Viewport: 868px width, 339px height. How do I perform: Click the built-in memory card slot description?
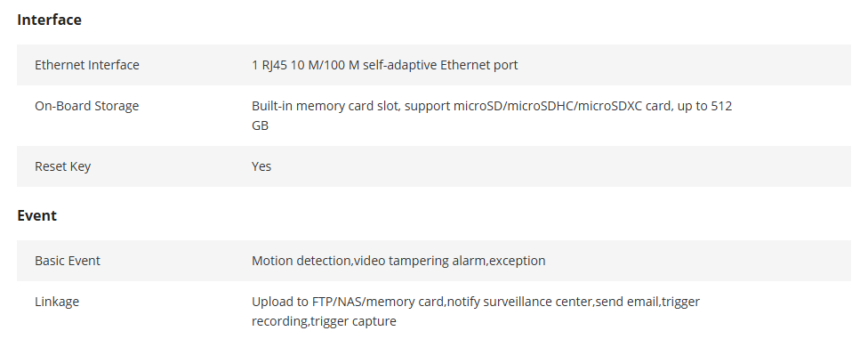[492, 115]
